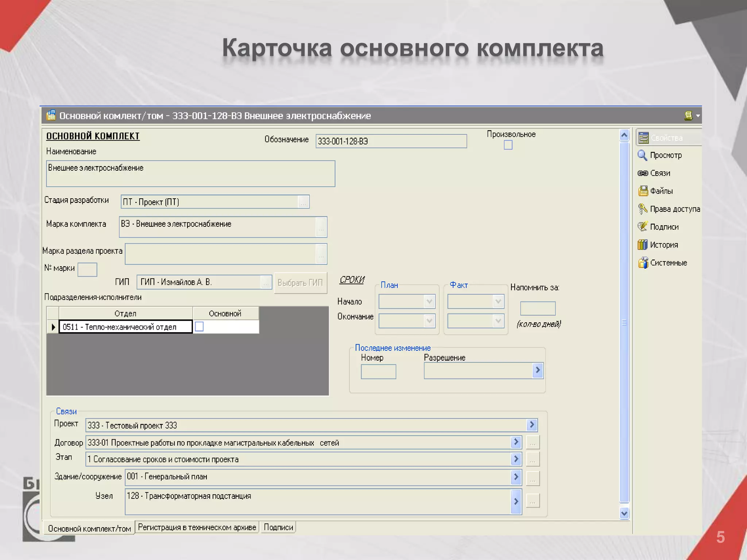Viewport: 747px width, 560px height.
Task: Open the Системные sidebar icon
Action: [643, 262]
